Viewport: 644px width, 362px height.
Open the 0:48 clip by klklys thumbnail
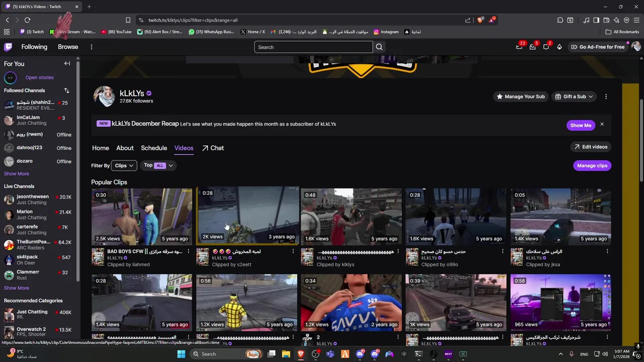pos(351,216)
